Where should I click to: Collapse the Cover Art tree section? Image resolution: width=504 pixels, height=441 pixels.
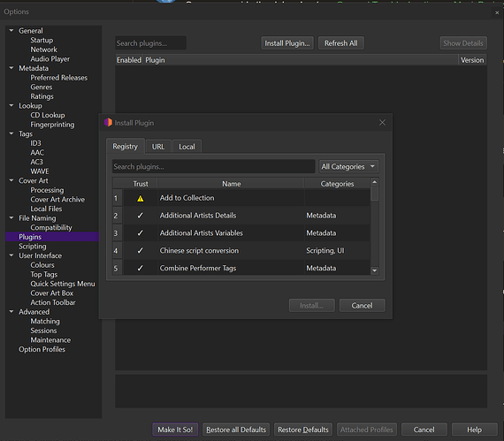pos(11,180)
